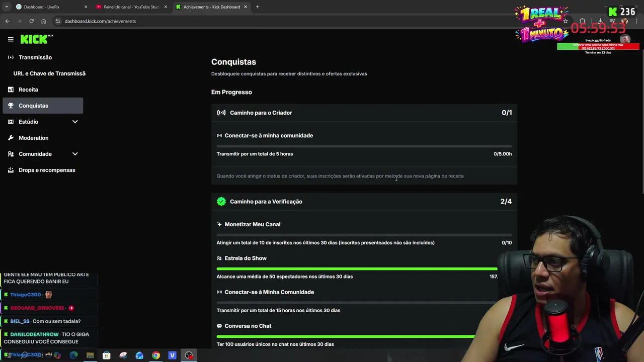View site information icon in address bar
Screen dimensions: 644x362
point(58,21)
